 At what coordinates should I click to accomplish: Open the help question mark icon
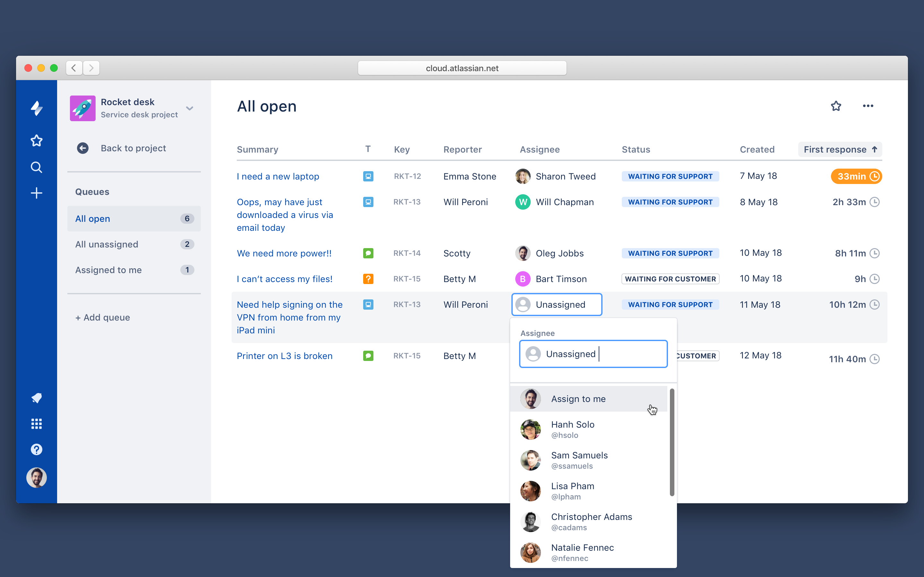click(36, 449)
